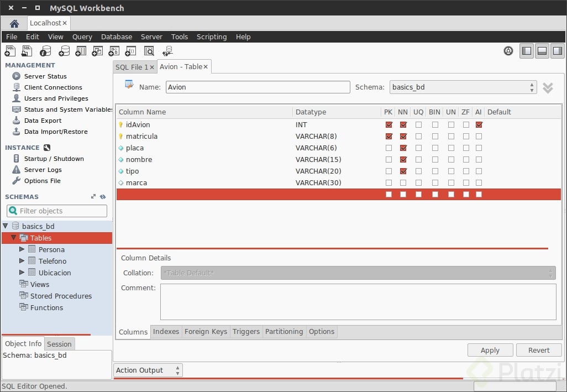
Task: Uncheck PK for idAvion column
Action: (389, 125)
